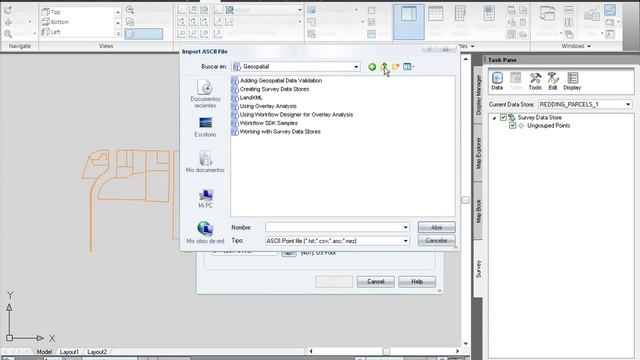Click Cancelar in Import ASCII File dialog
The width and height of the screenshot is (640, 360).
tap(436, 241)
